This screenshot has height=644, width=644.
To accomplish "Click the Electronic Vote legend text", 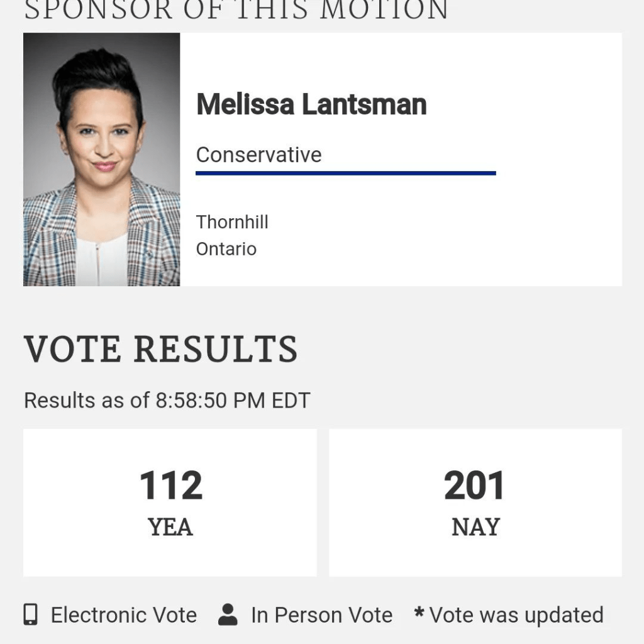I will pyautogui.click(x=124, y=615).
